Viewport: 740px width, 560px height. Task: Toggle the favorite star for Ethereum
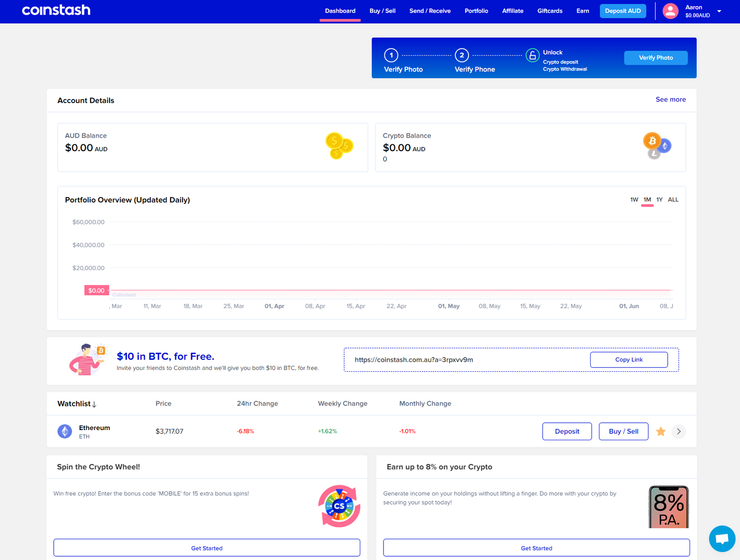(661, 431)
